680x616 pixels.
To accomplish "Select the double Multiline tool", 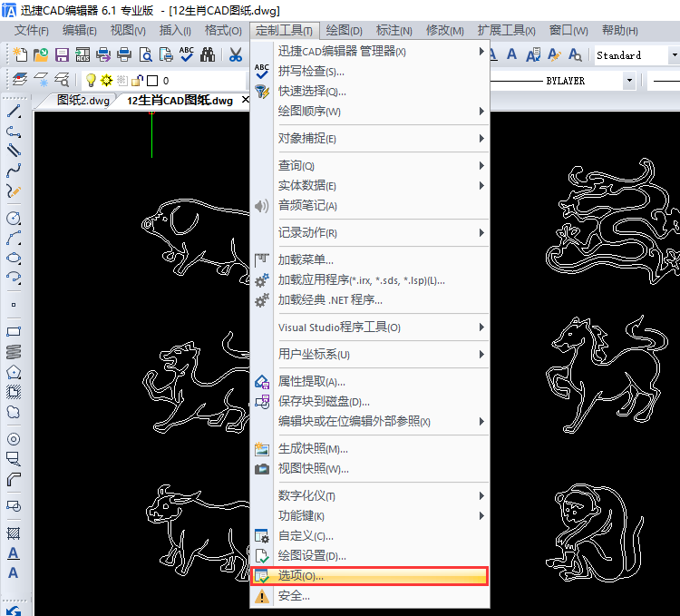I will 14,151.
